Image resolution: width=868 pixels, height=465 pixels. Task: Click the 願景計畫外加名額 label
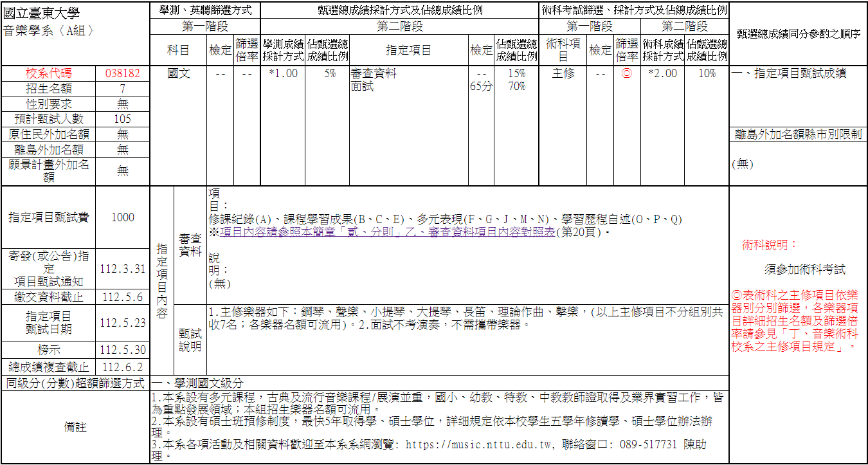48,171
